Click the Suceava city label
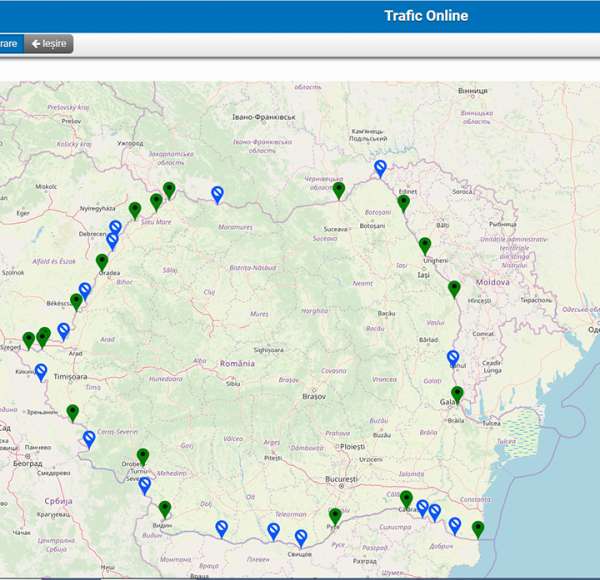Image resolution: width=600 pixels, height=580 pixels. pos(335,229)
